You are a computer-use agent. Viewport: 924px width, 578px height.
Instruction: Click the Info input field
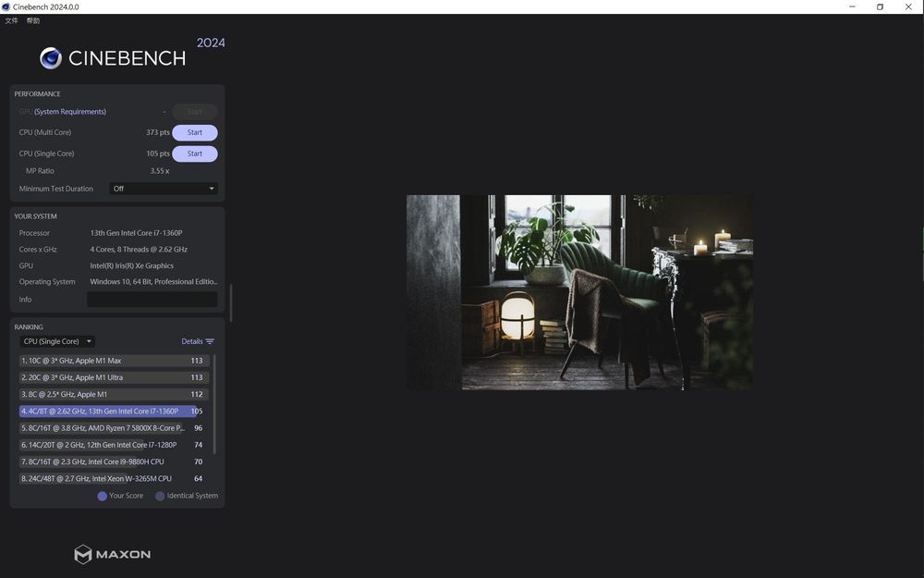coord(152,299)
